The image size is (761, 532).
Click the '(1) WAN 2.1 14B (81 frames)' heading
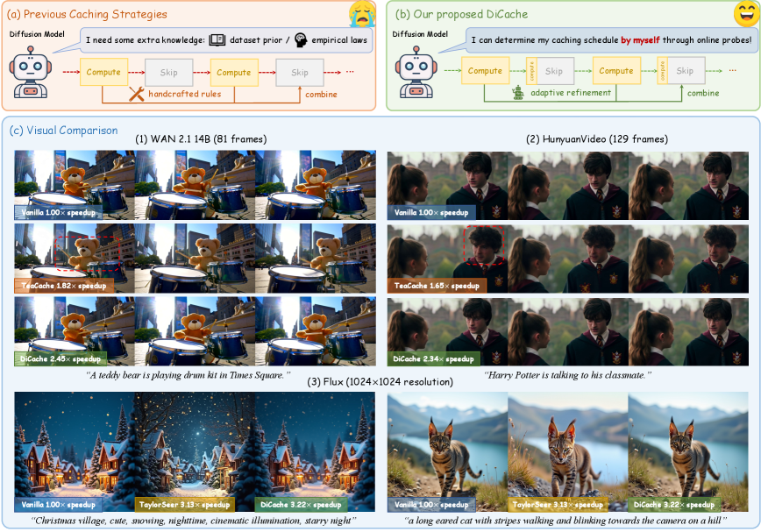coord(201,139)
